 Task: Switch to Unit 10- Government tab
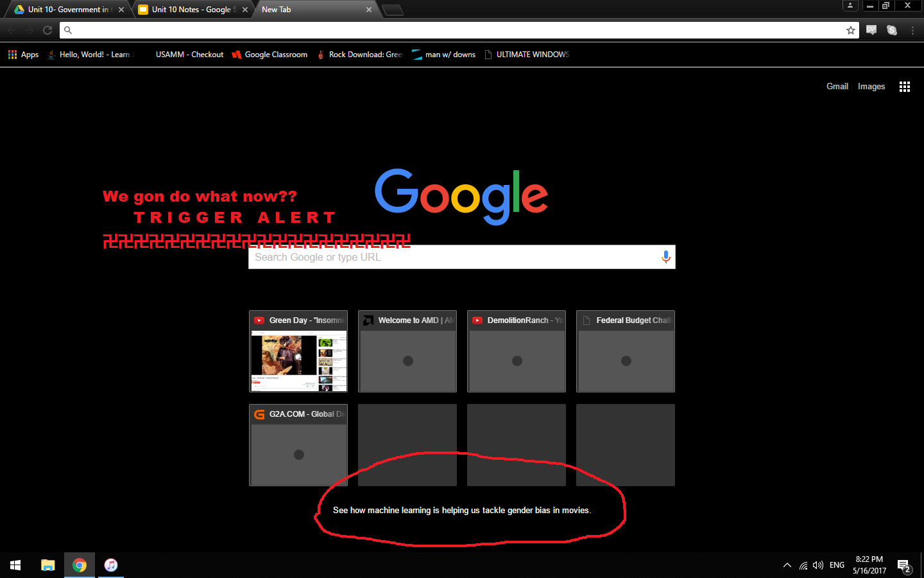[68, 10]
